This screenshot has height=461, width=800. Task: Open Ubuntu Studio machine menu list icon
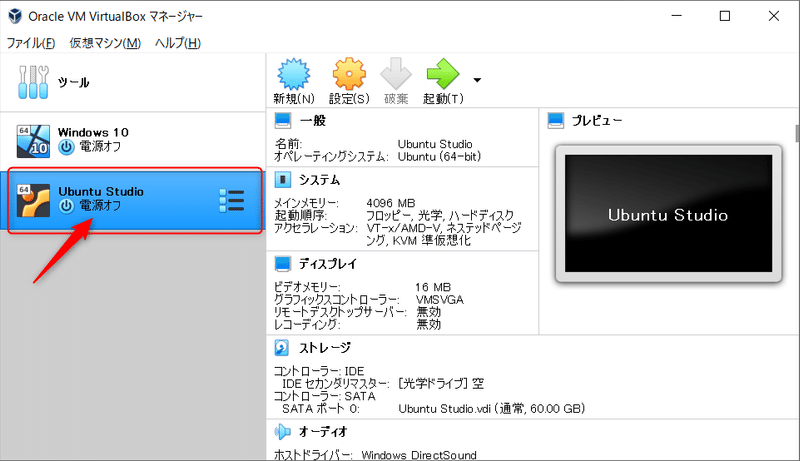coord(232,200)
